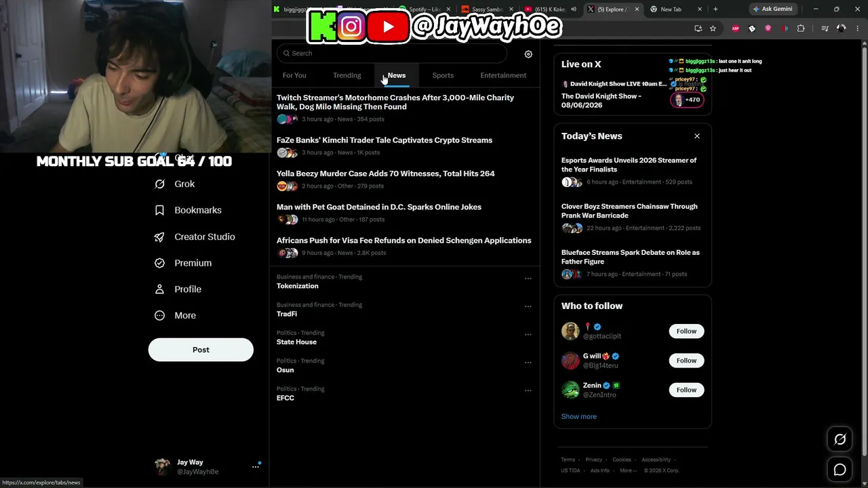Open the Privacy footer link
The width and height of the screenshot is (868, 488).
point(593,460)
